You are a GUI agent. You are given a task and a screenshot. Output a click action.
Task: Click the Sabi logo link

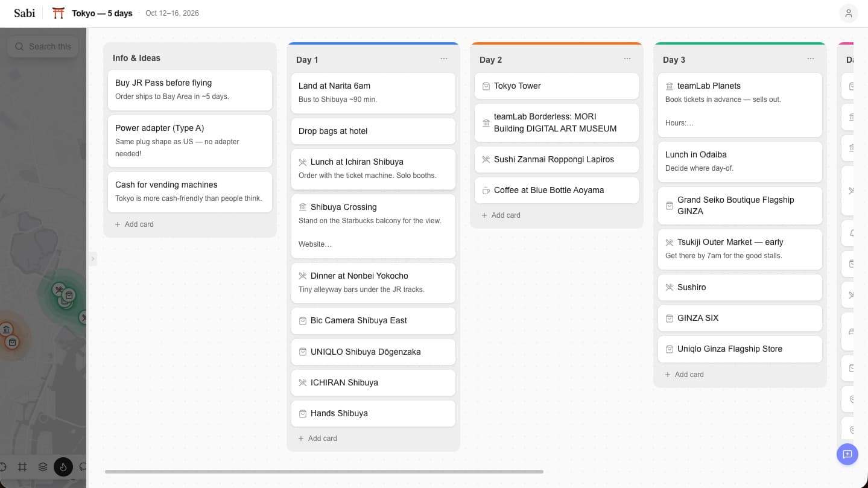tap(25, 13)
